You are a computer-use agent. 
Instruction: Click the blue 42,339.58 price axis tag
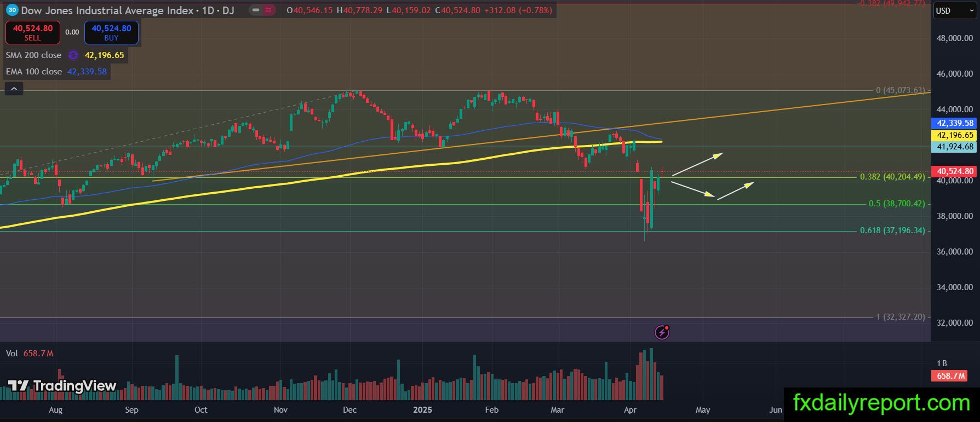point(955,123)
